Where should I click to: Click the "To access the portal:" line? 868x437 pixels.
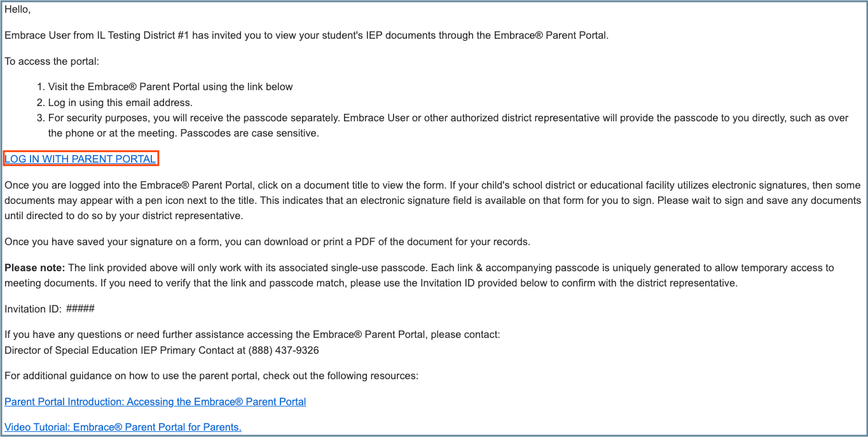click(52, 61)
